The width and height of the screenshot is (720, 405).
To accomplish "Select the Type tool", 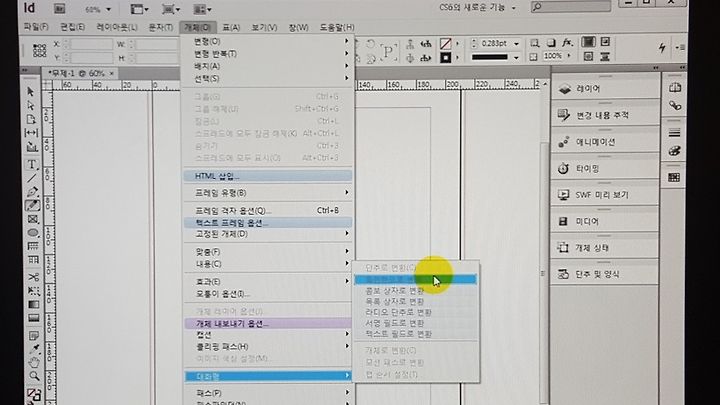I will [x=32, y=164].
